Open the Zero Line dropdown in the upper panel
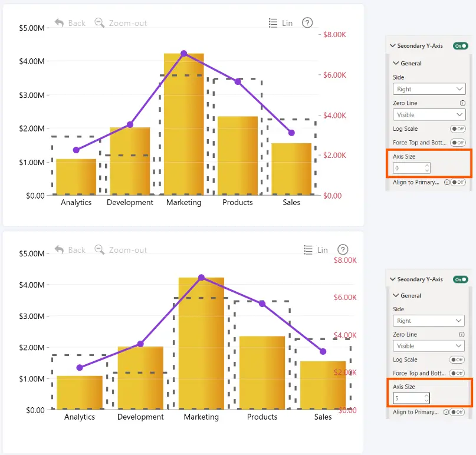The width and height of the screenshot is (476, 455). click(429, 115)
